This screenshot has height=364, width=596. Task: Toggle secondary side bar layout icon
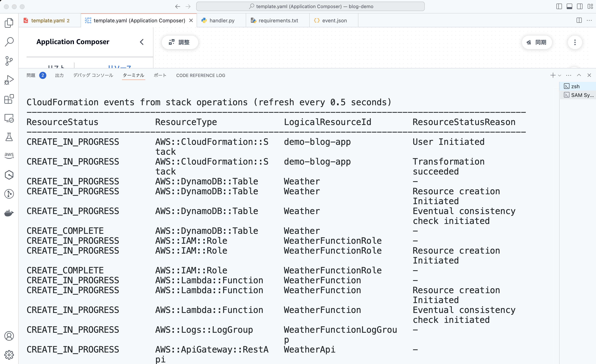(x=580, y=7)
